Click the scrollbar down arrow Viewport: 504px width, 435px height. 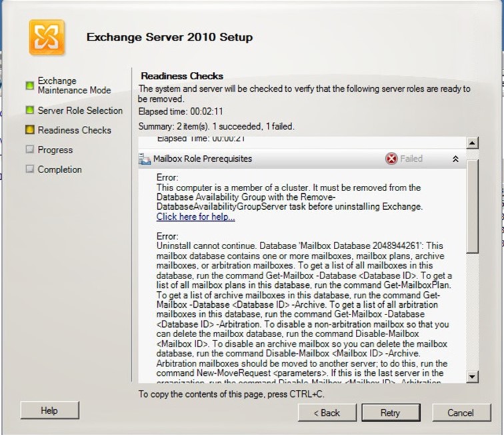coord(472,376)
